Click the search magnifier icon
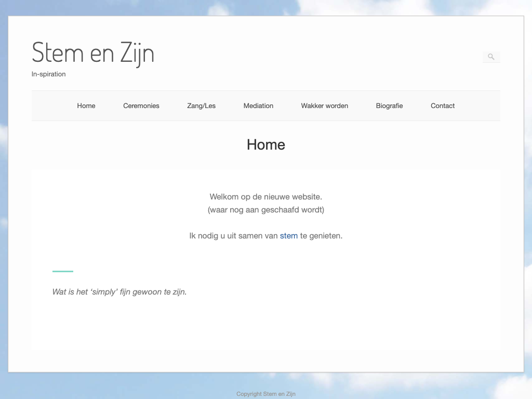The height and width of the screenshot is (399, 532). [491, 57]
